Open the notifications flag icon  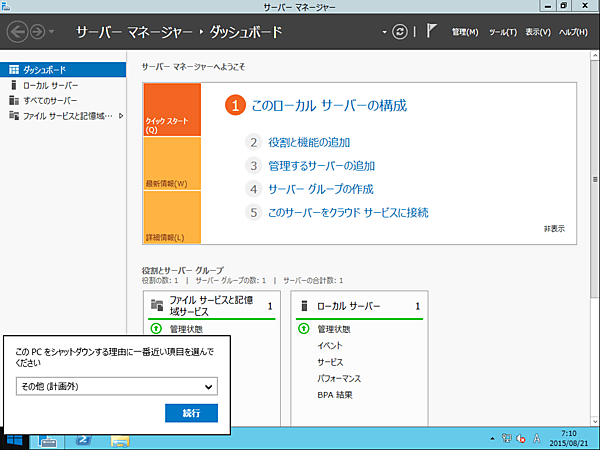click(x=431, y=32)
